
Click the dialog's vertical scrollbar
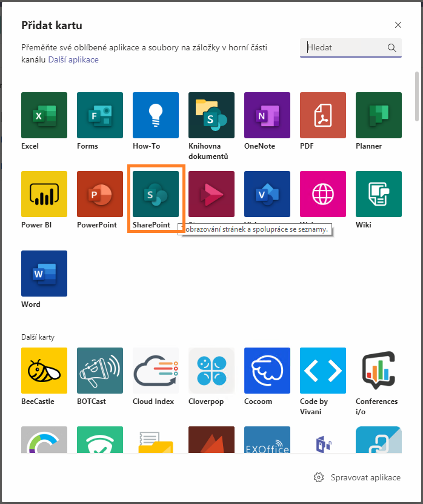[417, 96]
